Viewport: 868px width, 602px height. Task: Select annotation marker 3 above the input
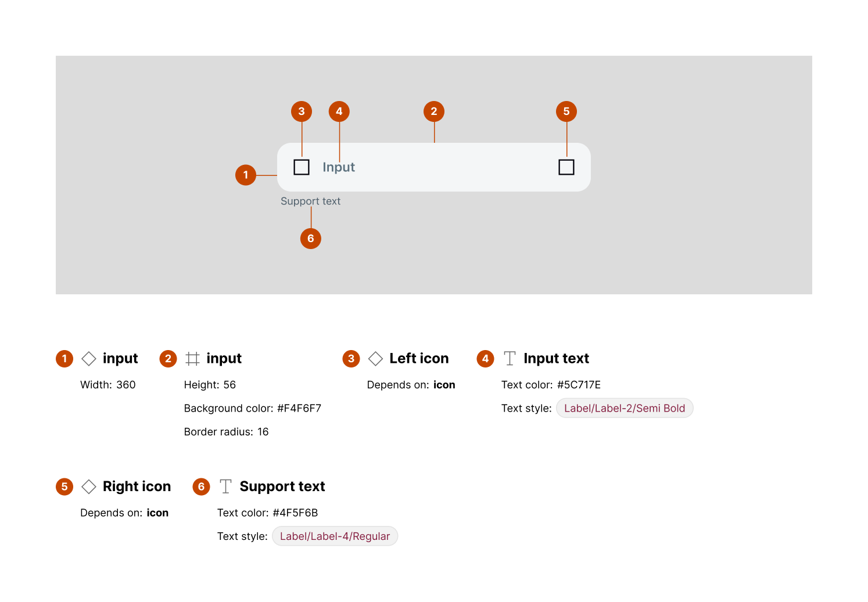point(302,111)
